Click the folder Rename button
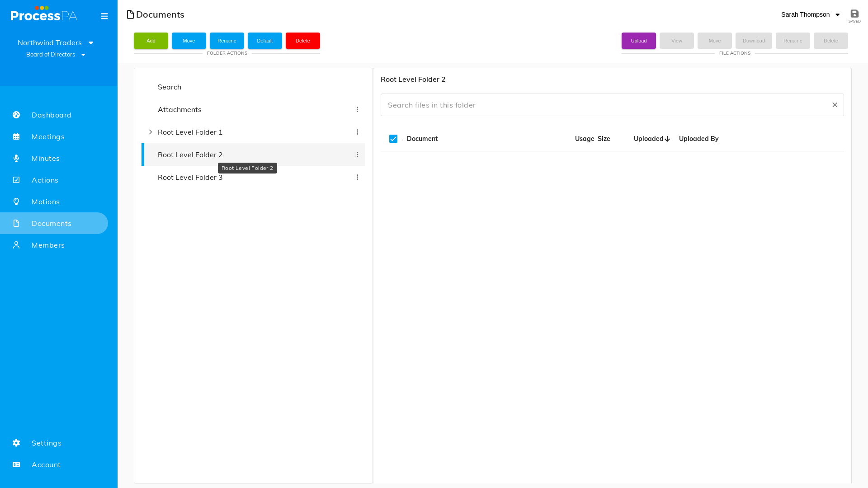 pos(227,41)
